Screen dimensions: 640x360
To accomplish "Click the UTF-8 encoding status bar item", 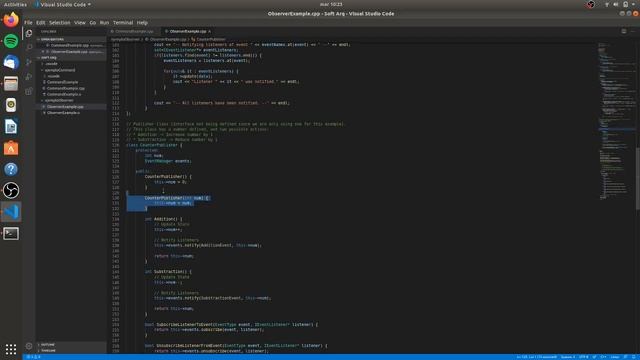I will [x=584, y=357].
